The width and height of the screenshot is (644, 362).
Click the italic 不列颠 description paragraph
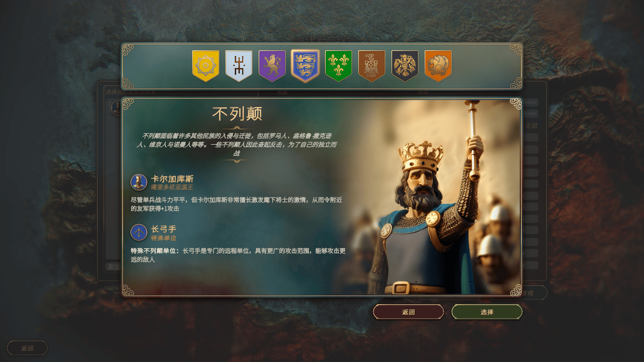tap(237, 144)
